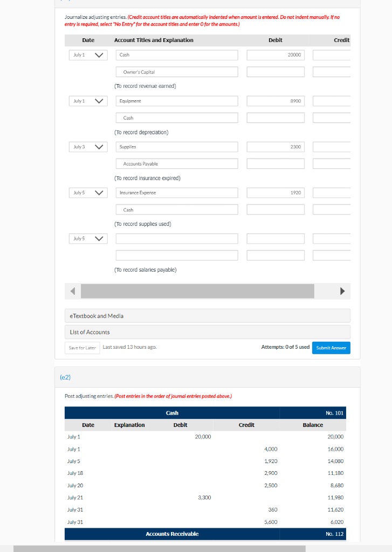
Task: Expand the eTextbook and Media section
Action: (208, 316)
